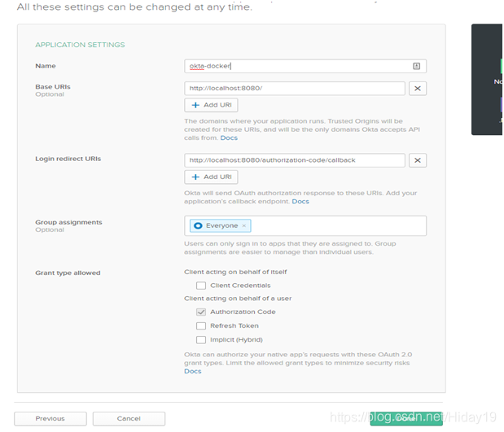
Task: Focus the application Name input field
Action: 297,66
